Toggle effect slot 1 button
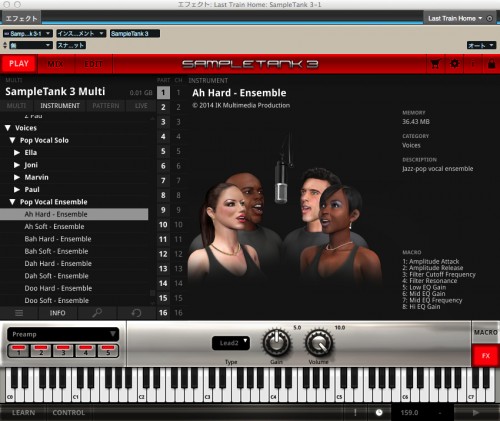This screenshot has height=421, width=500. 19,351
